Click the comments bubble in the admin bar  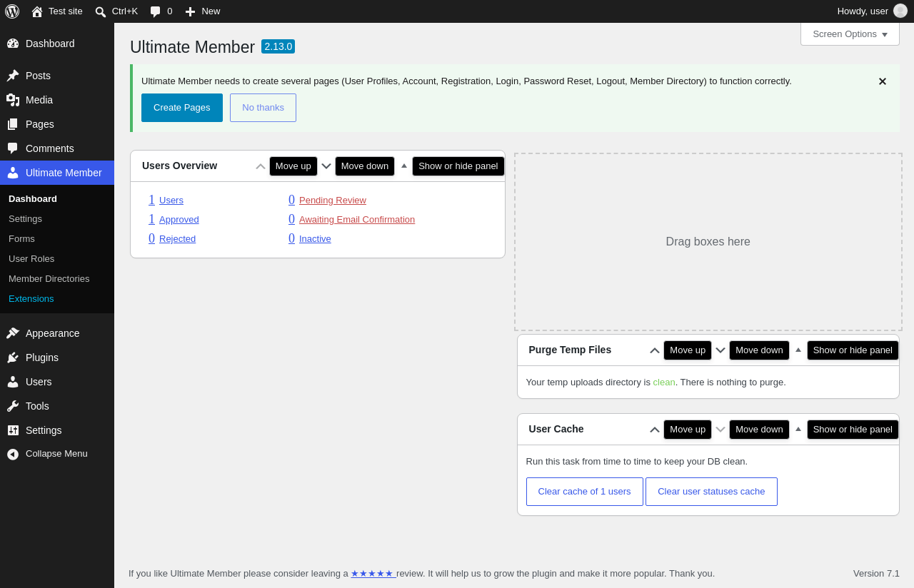(x=161, y=11)
